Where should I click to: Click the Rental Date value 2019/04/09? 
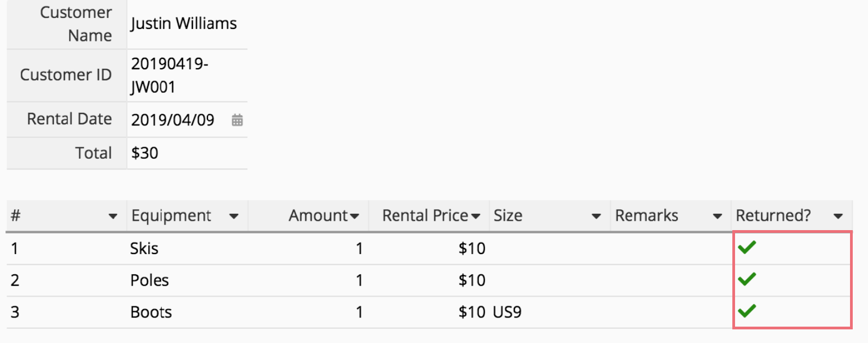(173, 120)
